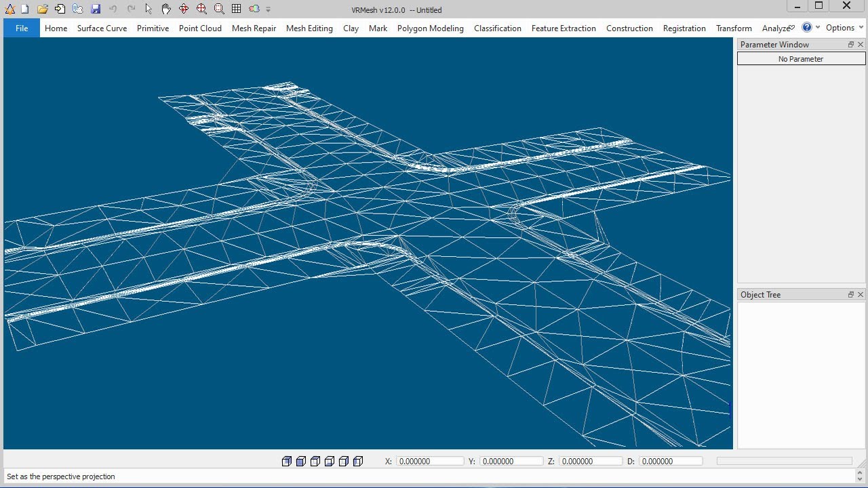Open the Classification tab
868x488 pixels.
(x=497, y=28)
